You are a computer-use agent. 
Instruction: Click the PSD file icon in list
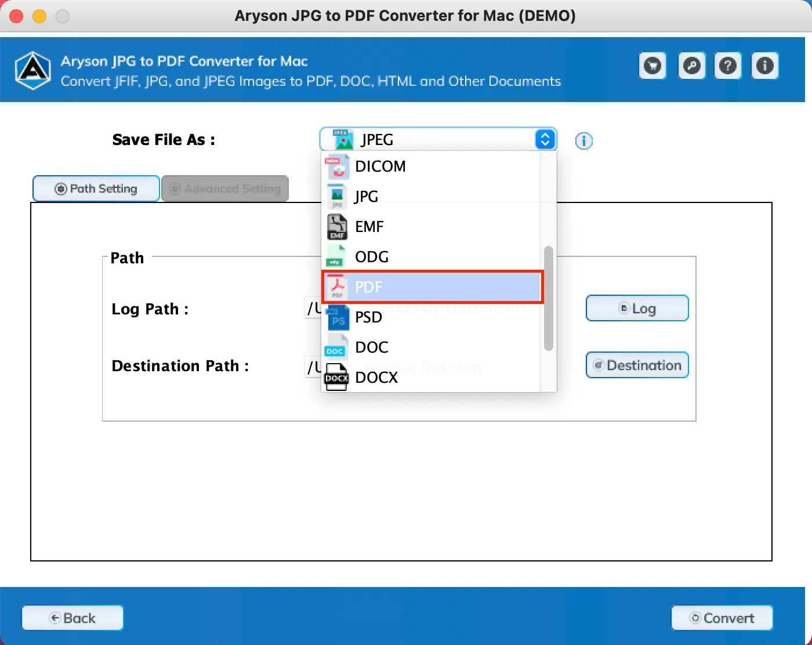pyautogui.click(x=338, y=317)
